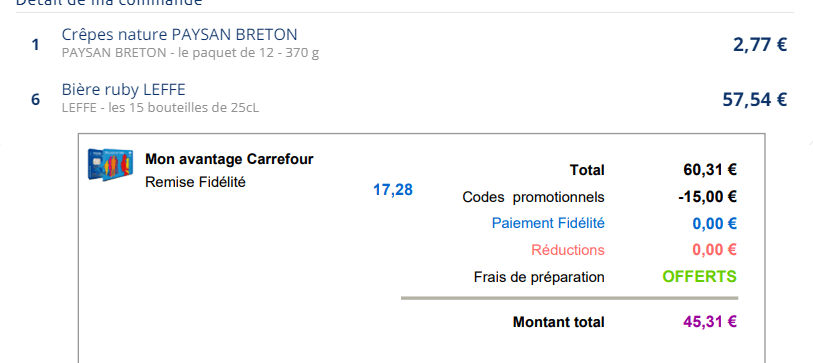Select the Montant total 45,31 € amount
The image size is (813, 363).
[x=710, y=322]
